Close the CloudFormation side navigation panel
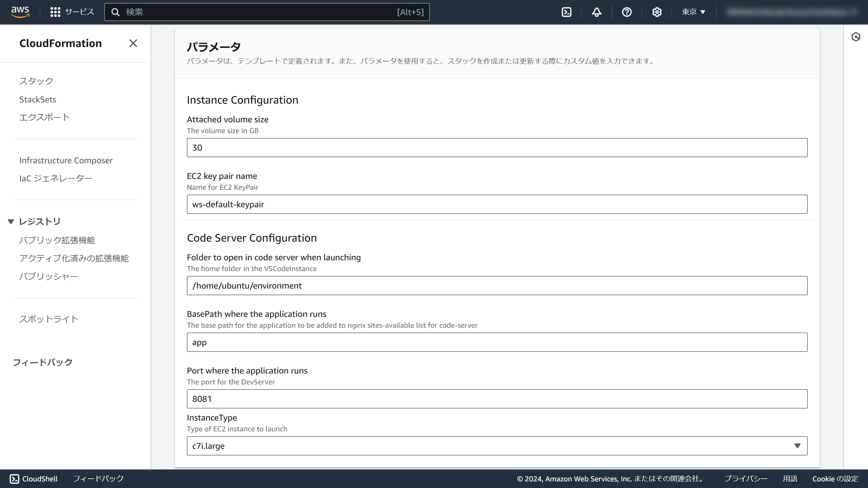Screen dimensions: 868x488 133,43
